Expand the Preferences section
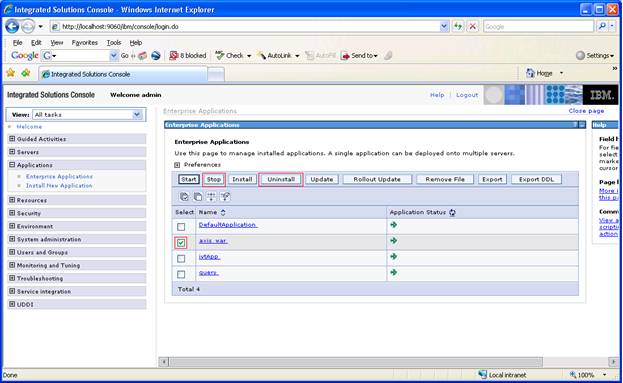623x383 pixels. pyautogui.click(x=177, y=165)
